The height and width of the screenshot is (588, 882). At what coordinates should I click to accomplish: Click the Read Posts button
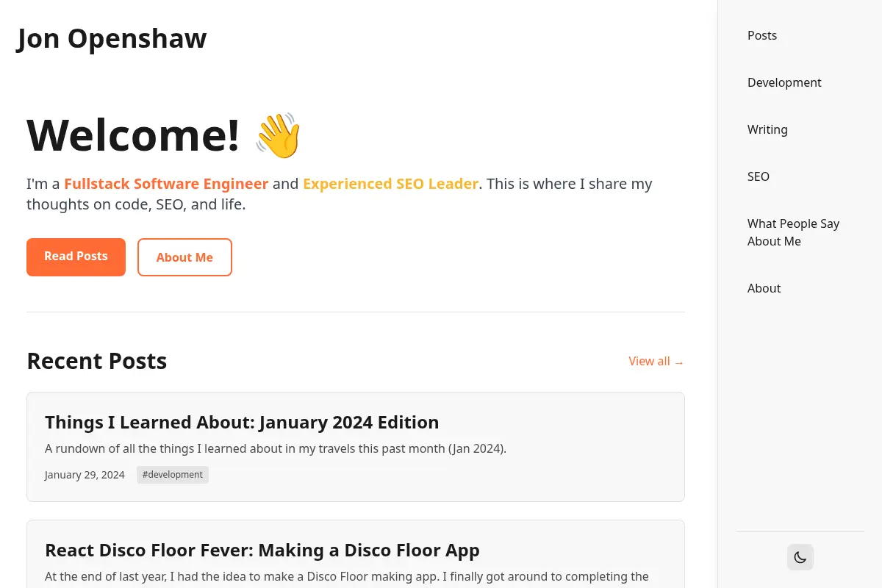(x=76, y=257)
